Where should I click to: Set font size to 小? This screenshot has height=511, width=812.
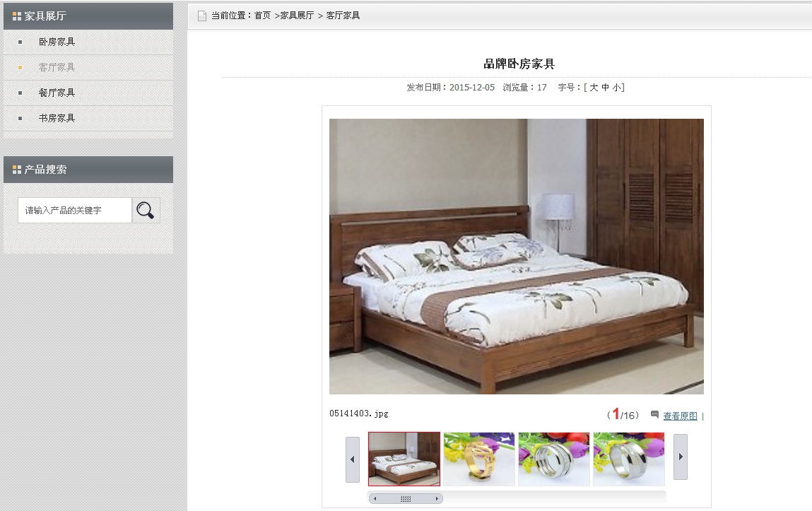pyautogui.click(x=617, y=88)
